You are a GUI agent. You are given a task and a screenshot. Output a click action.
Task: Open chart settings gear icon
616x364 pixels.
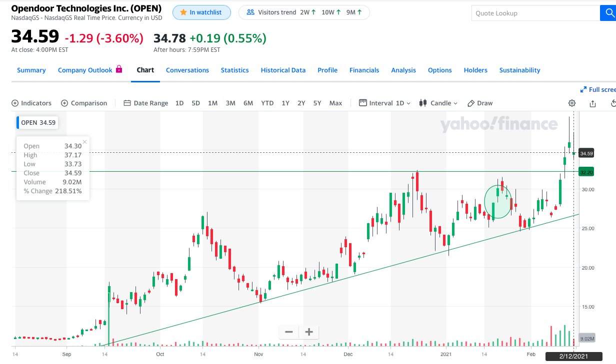click(x=572, y=103)
